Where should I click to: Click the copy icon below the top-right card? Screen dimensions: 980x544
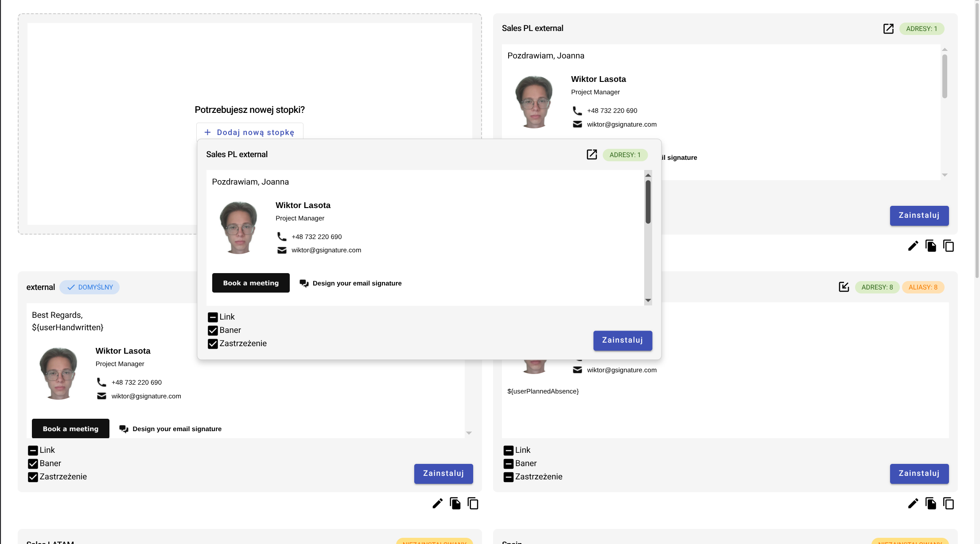point(949,246)
